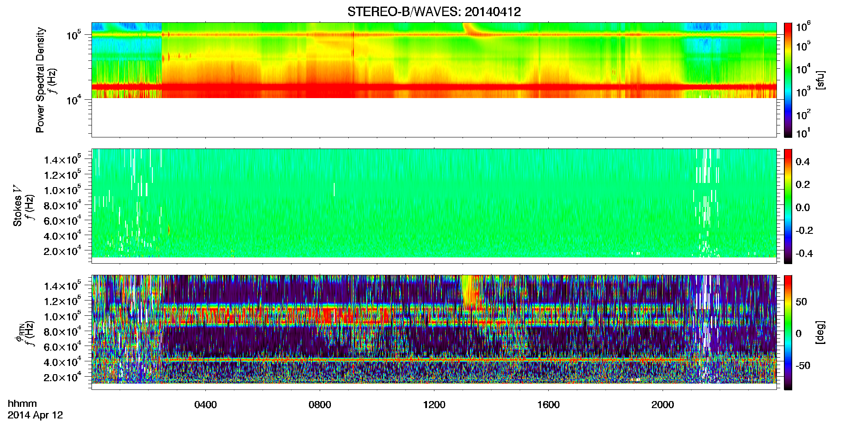Click the phi RTN degrees color bar
The height and width of the screenshot is (447, 868).
(788, 332)
